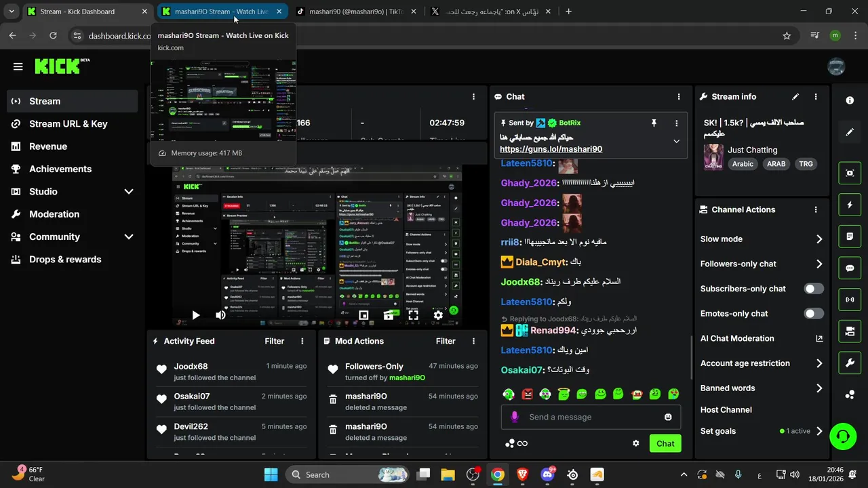Viewport: 868px width, 488px height.
Task: Click the green Chat send button
Action: click(665, 443)
